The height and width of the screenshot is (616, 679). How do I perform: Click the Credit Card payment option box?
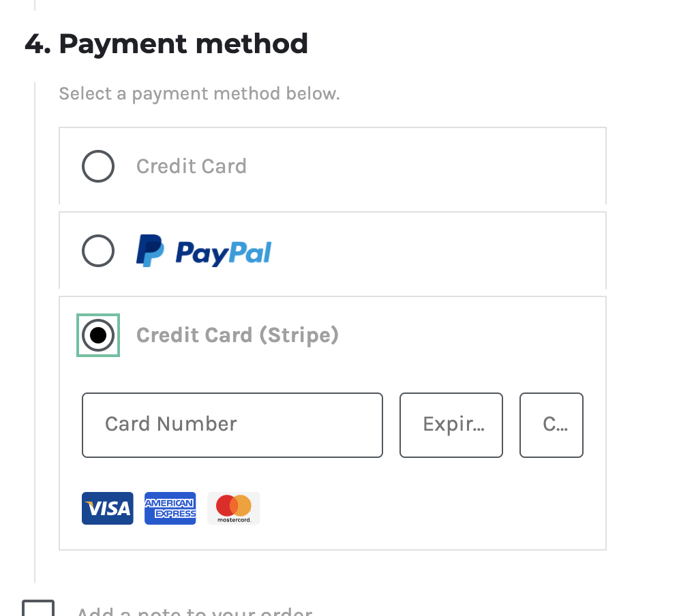point(333,166)
